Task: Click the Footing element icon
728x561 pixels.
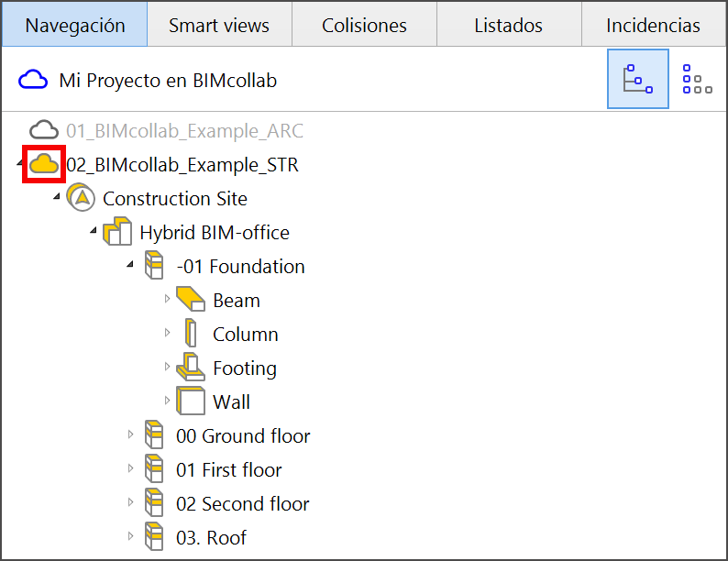Action: [x=191, y=367]
